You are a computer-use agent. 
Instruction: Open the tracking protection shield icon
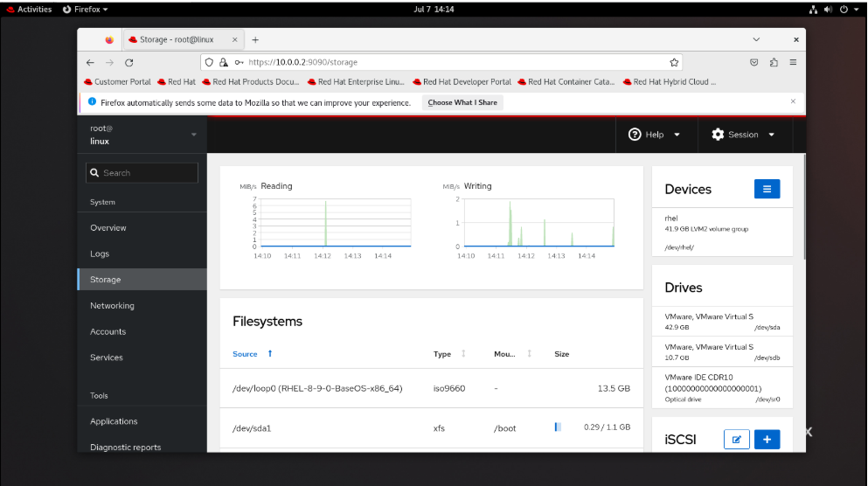pyautogui.click(x=209, y=63)
